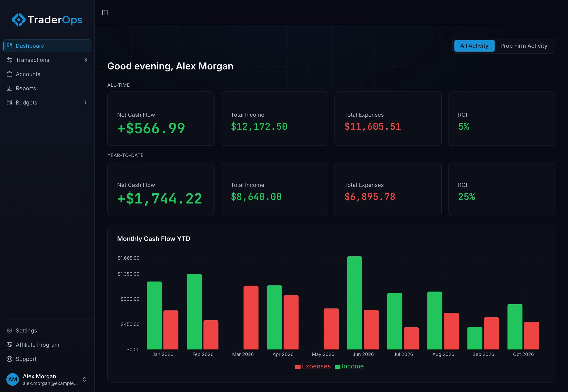Click year-to-date total expenses $6,895.78
This screenshot has height=392, width=568.
pos(370,197)
